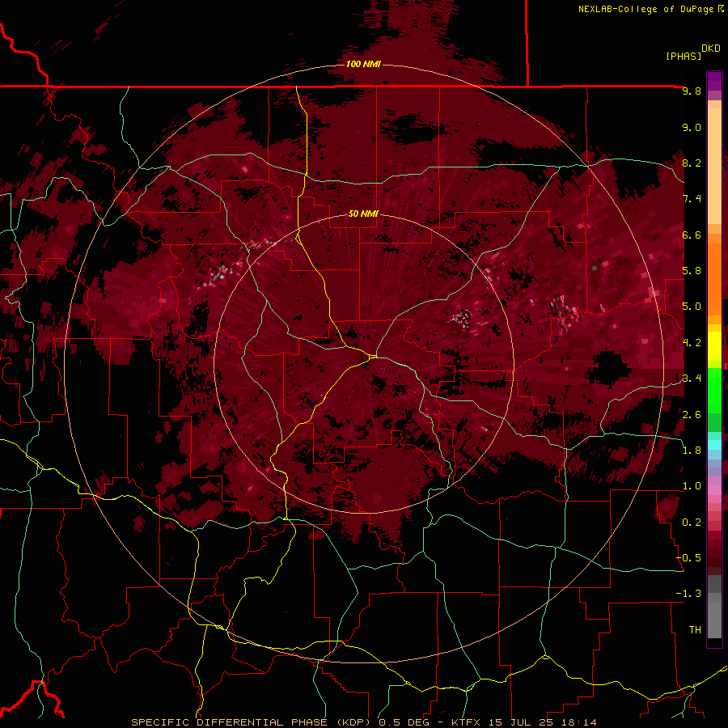Select the 8.2 value on the color scale
This screenshot has height=728, width=728.
coord(692,163)
